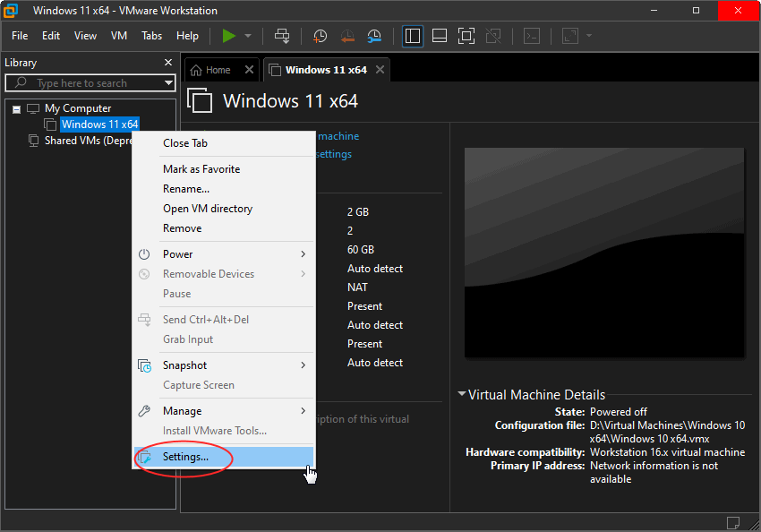Click Send Ctrl+Alt+Del toolbar icon
The width and height of the screenshot is (761, 532).
[282, 36]
